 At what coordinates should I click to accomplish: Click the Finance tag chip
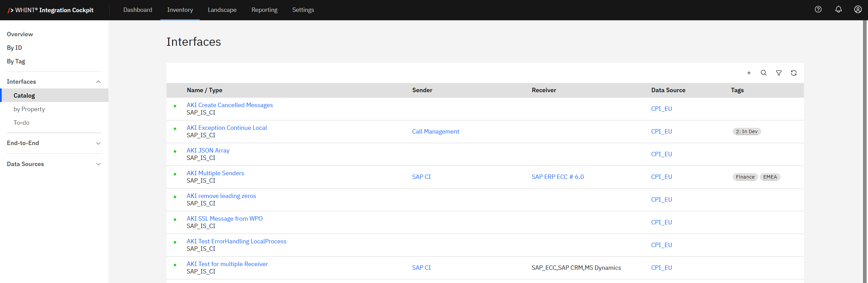coord(745,177)
